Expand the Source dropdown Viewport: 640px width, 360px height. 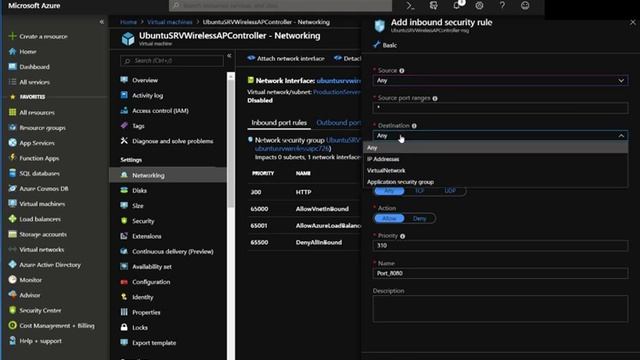500,80
